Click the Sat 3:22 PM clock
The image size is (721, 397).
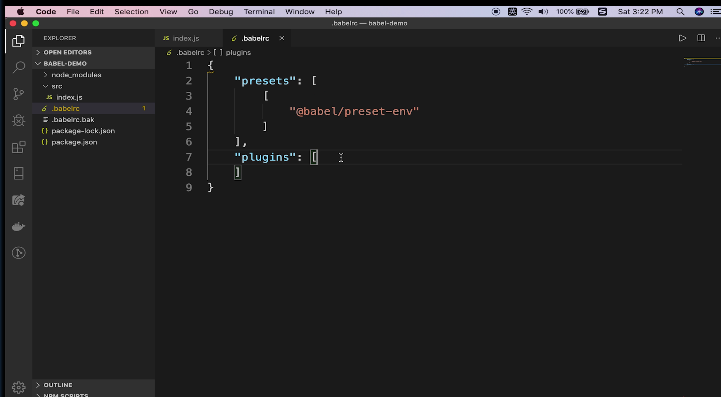point(640,12)
